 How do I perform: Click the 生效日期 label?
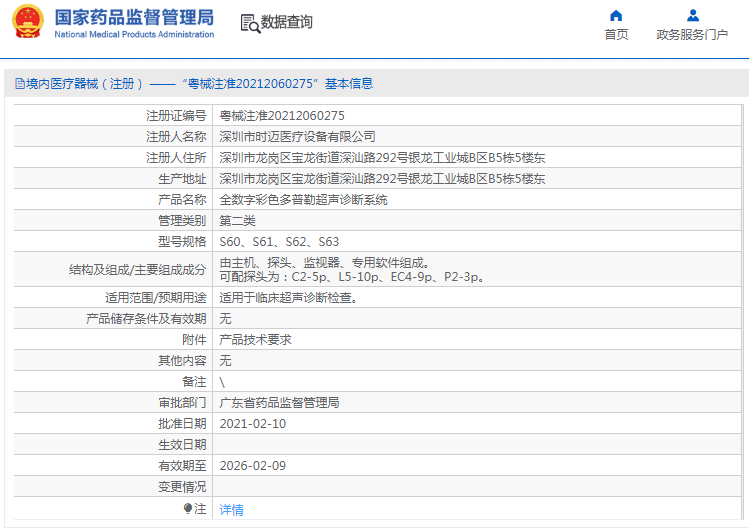pyautogui.click(x=182, y=445)
